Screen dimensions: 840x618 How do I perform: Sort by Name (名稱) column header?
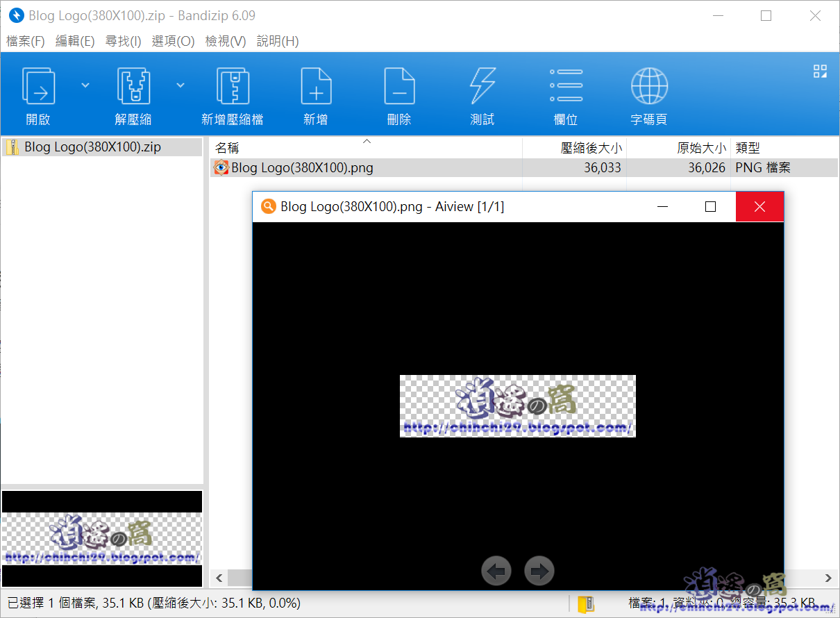366,147
